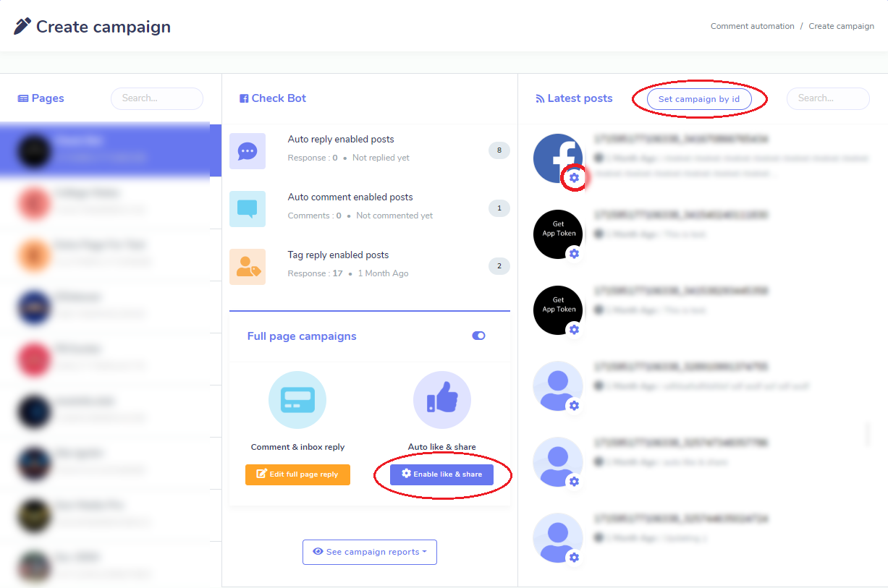The height and width of the screenshot is (588, 888).
Task: Click the Enable like & share button
Action: 442,474
